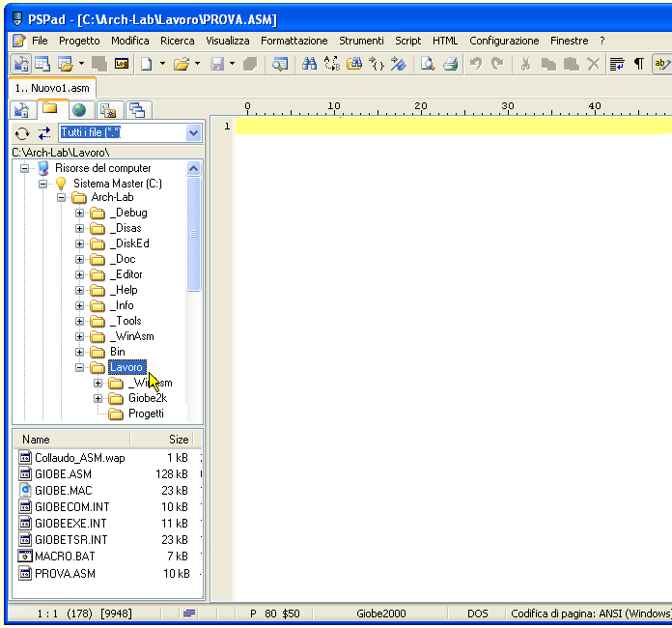672x628 pixels.
Task: Click scroll up arrow of folder tree
Action: click(x=194, y=168)
